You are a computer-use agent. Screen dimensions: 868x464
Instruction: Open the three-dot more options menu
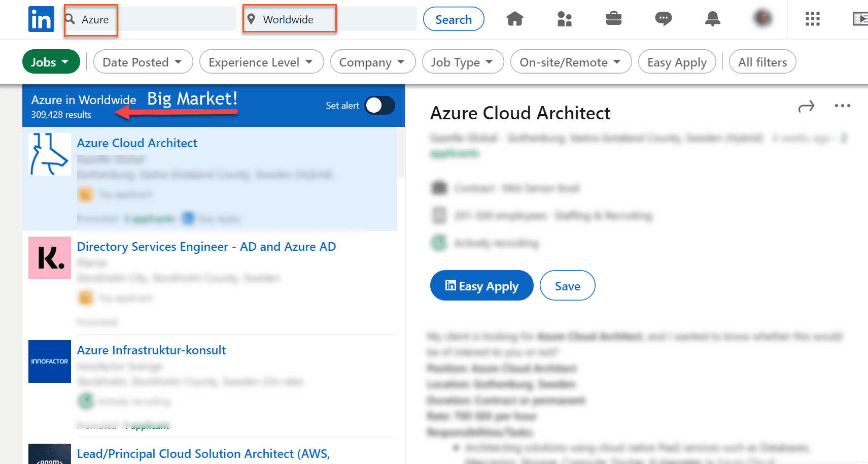click(x=842, y=106)
